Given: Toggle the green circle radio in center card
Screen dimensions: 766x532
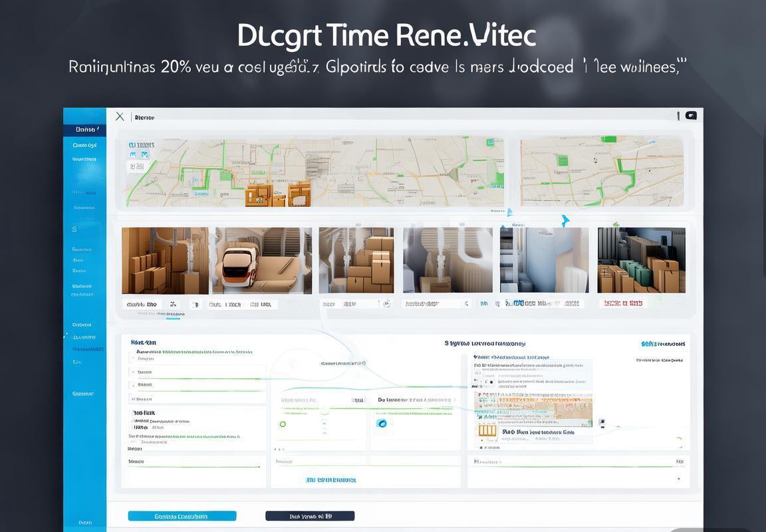Looking at the screenshot, I should click(x=283, y=424).
